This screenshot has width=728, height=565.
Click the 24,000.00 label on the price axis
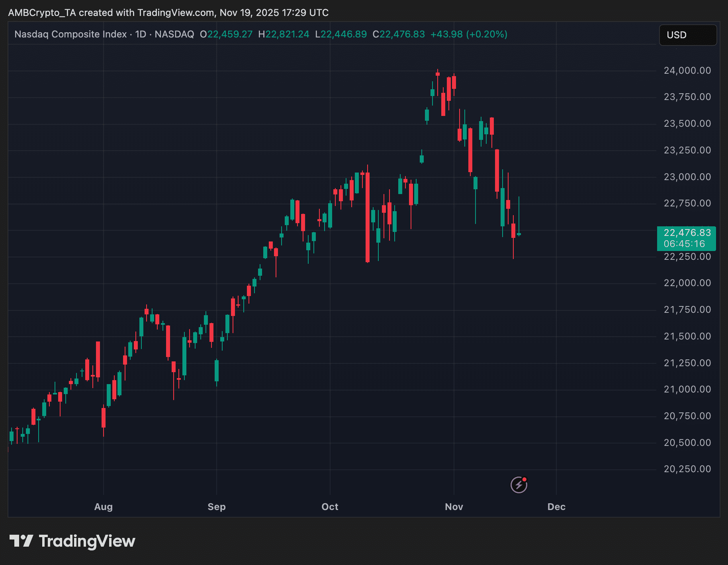687,71
